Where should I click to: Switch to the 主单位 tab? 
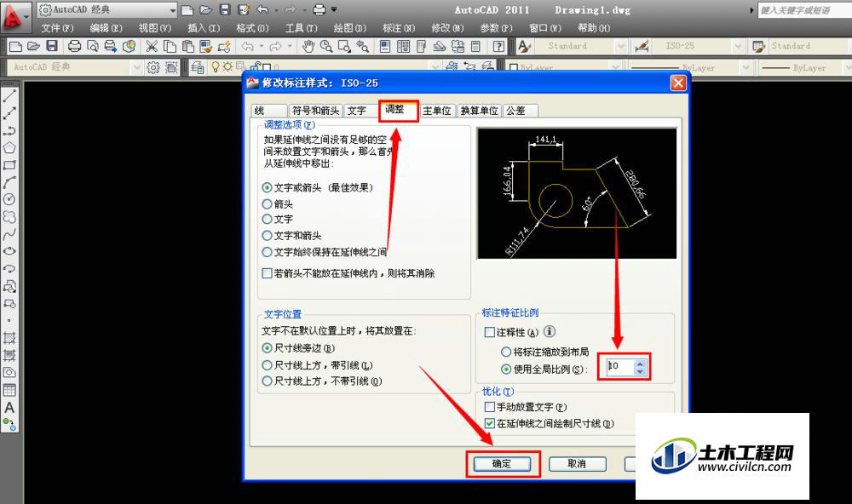[x=437, y=111]
